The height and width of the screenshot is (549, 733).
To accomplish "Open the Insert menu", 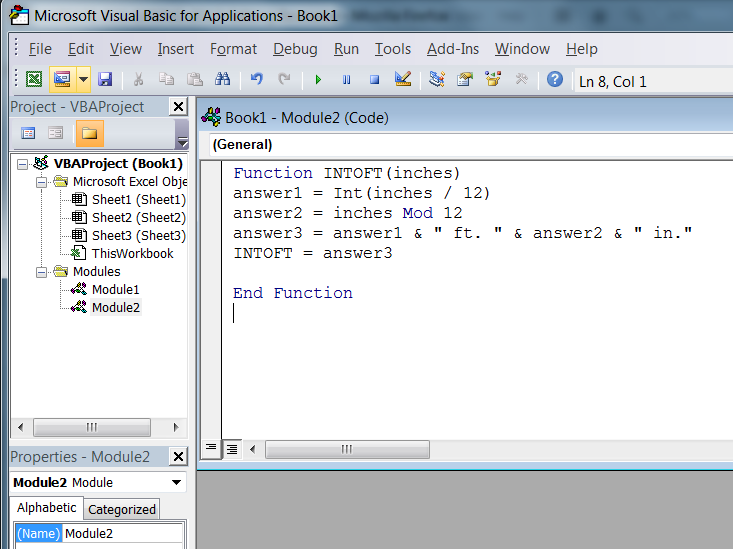I will [x=175, y=49].
